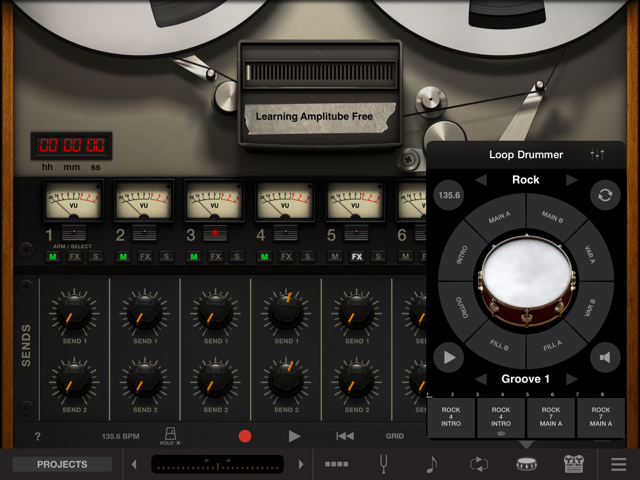Click the four-squares pattern icon in toolbar
The height and width of the screenshot is (480, 640).
tap(336, 464)
